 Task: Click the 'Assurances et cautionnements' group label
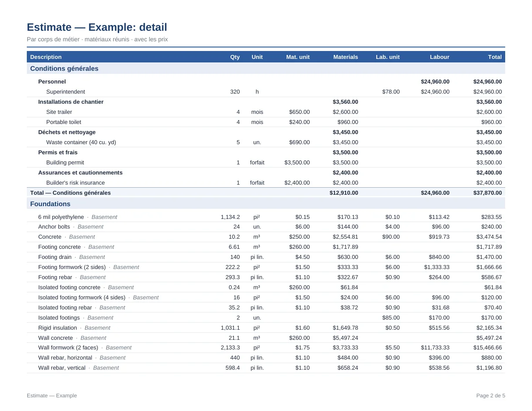pyautogui.click(x=80, y=173)
